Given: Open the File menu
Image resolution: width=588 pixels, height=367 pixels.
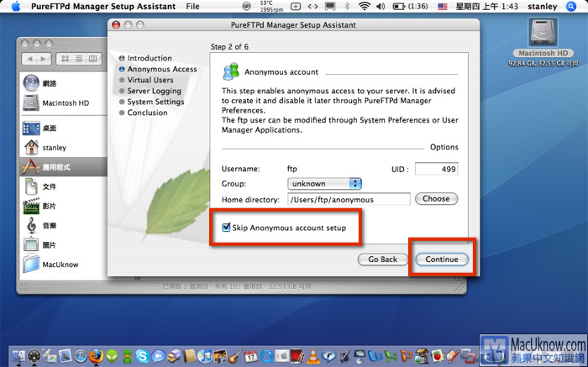Looking at the screenshot, I should tap(192, 7).
